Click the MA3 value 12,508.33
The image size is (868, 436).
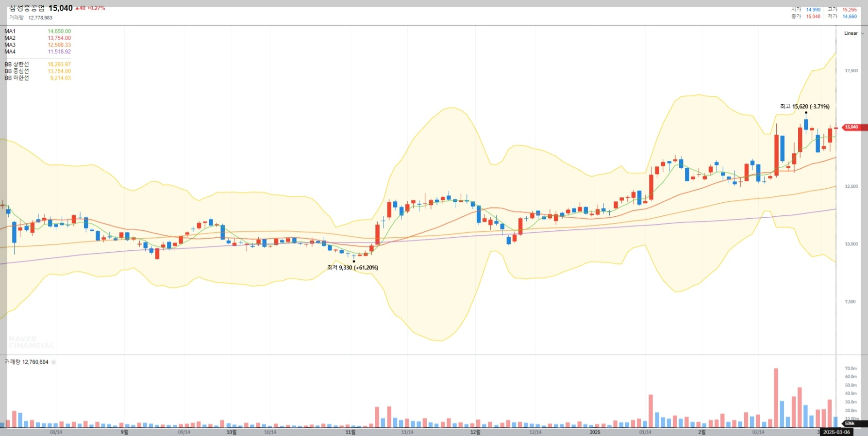click(59, 45)
